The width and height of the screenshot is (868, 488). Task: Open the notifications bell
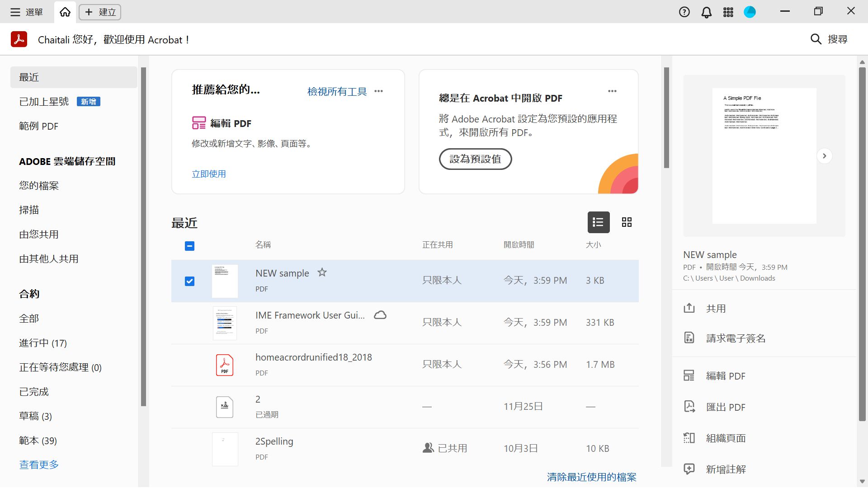click(x=706, y=12)
